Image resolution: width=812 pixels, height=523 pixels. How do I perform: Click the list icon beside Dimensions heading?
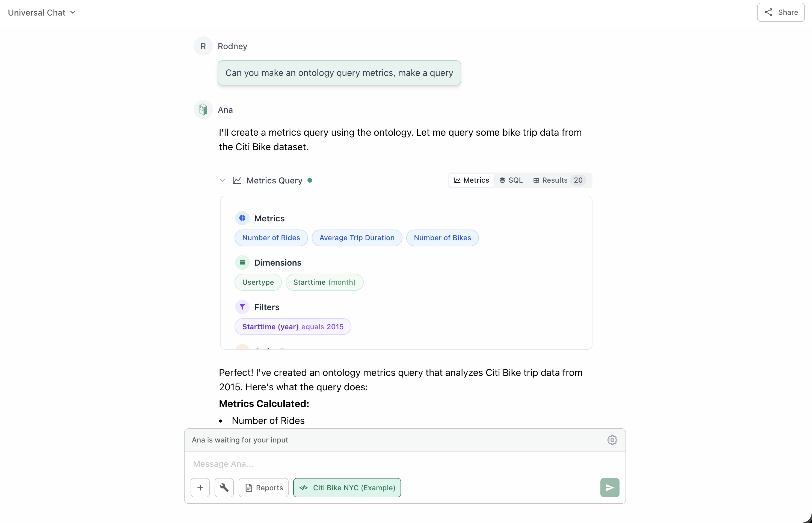click(x=242, y=262)
